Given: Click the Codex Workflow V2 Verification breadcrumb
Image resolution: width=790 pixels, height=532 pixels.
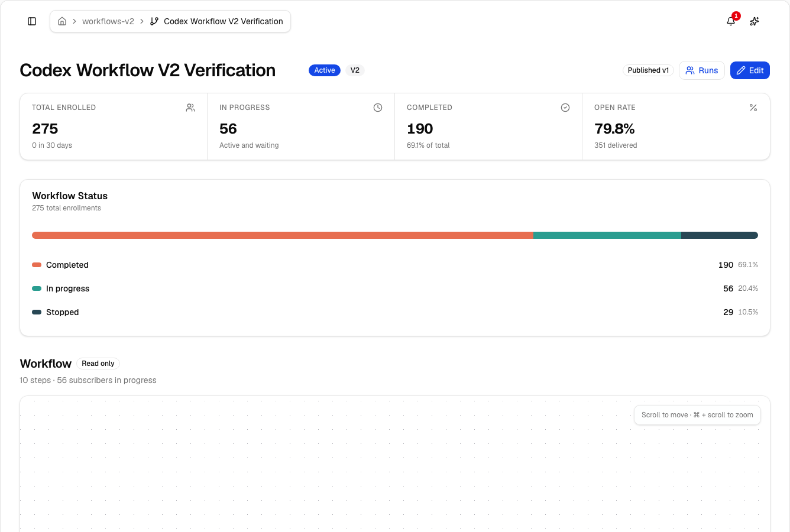Looking at the screenshot, I should click(224, 21).
